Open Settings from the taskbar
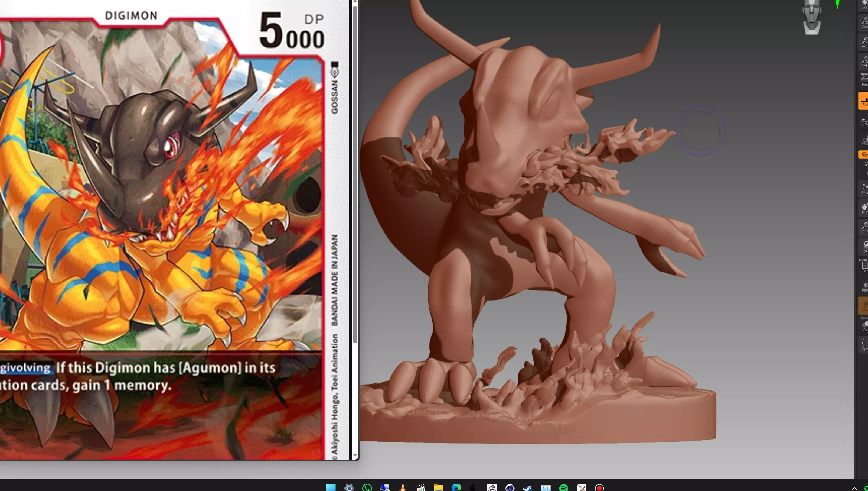 (x=349, y=487)
